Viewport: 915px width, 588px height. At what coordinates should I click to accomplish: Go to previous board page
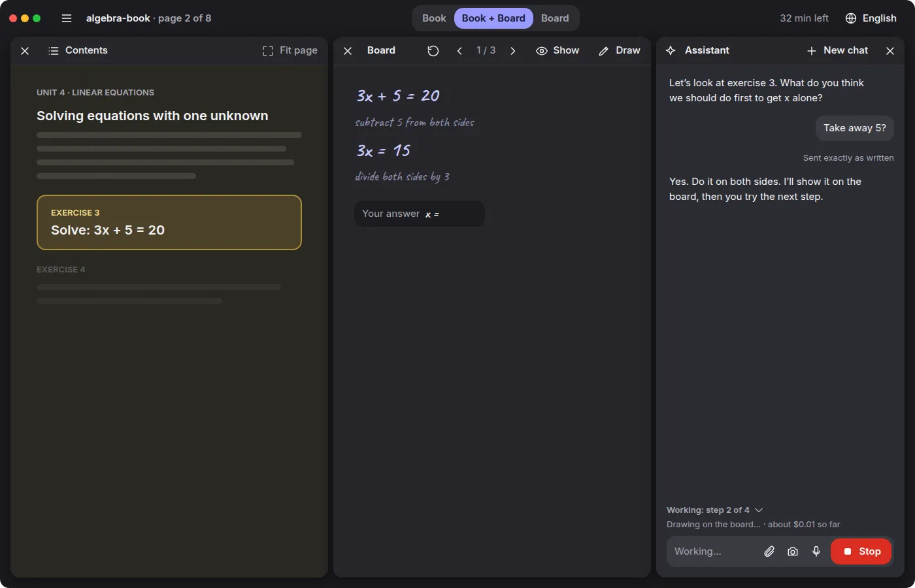[x=459, y=51]
